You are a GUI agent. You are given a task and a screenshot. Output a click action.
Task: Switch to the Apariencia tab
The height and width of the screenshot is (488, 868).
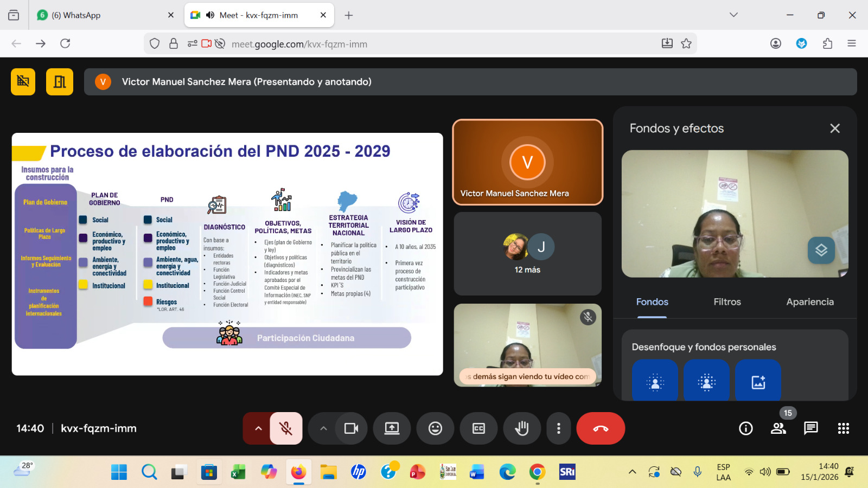tap(810, 302)
